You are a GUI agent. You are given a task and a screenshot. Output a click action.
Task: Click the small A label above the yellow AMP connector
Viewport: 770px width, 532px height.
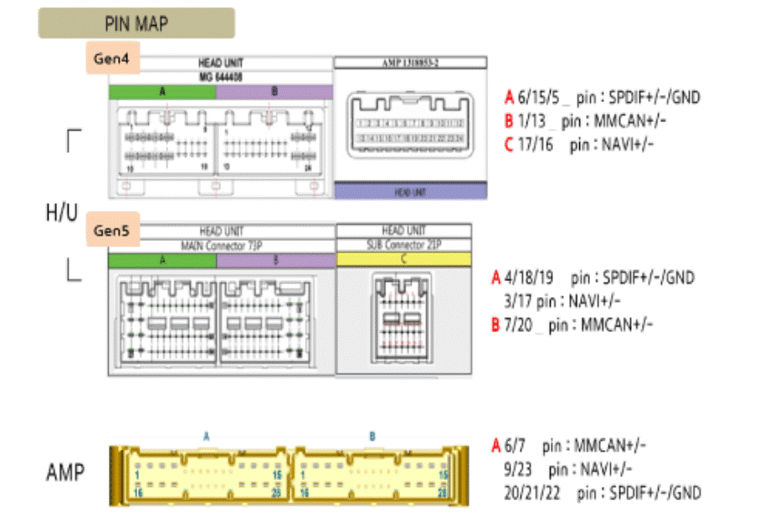coord(207,437)
